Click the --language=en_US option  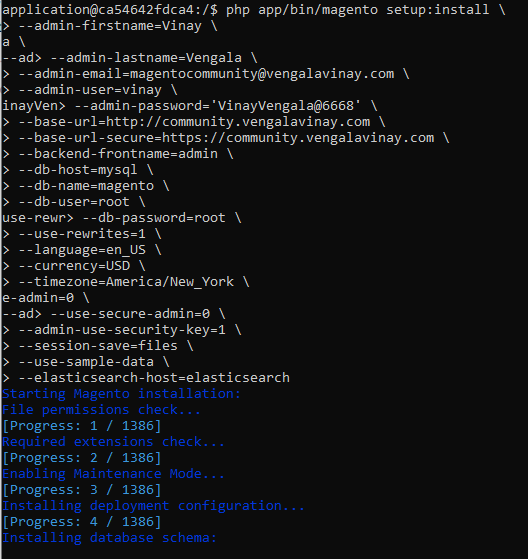tap(82, 250)
